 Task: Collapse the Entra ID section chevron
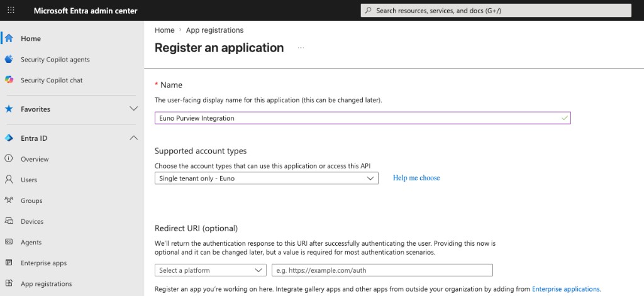tap(133, 138)
